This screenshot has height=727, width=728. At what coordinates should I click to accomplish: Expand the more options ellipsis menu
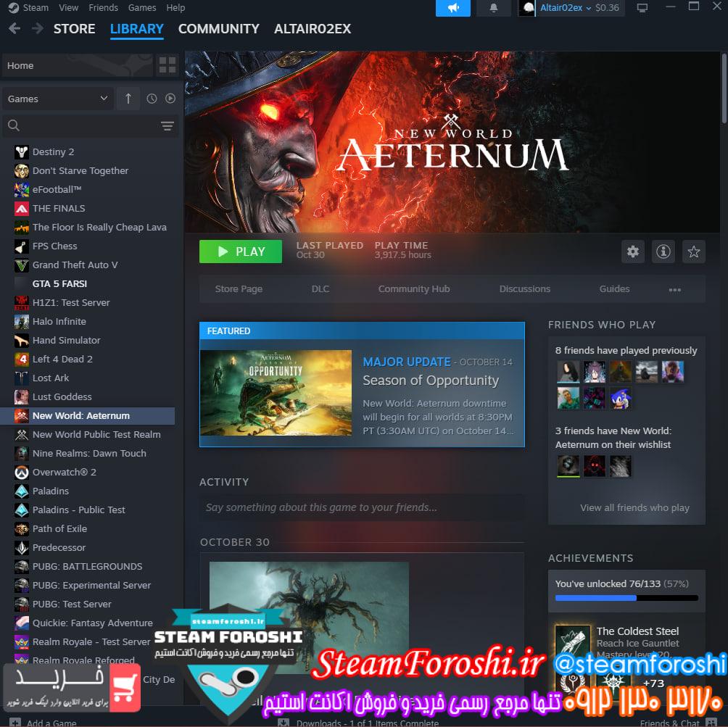pyautogui.click(x=674, y=289)
